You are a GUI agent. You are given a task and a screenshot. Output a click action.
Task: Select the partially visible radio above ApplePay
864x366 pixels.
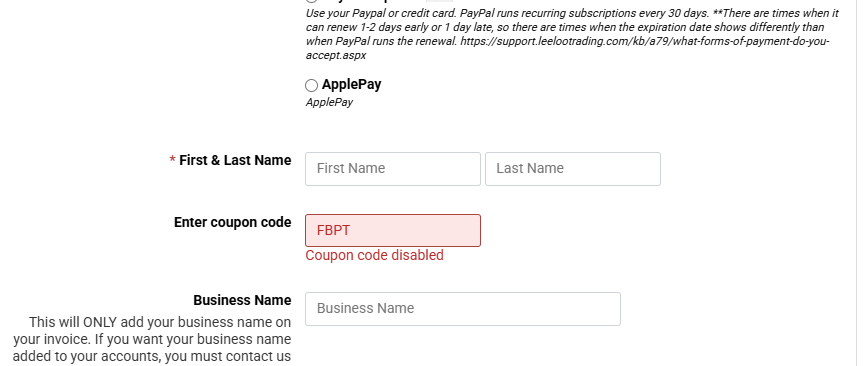coord(311,1)
